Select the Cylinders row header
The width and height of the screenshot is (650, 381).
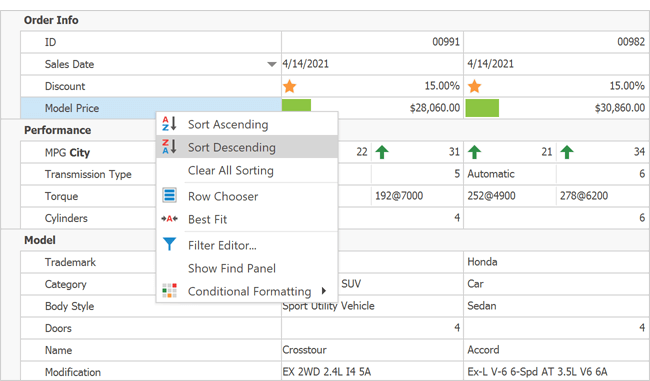click(x=88, y=218)
